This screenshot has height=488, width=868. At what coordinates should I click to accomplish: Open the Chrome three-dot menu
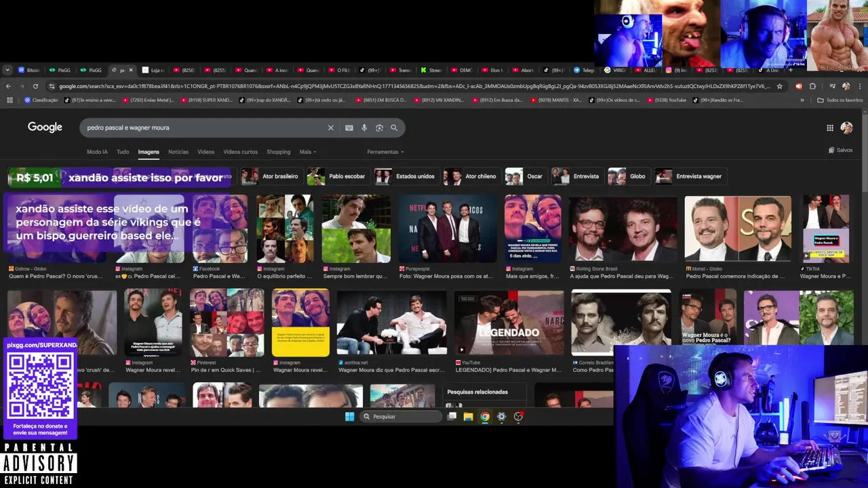(860, 86)
